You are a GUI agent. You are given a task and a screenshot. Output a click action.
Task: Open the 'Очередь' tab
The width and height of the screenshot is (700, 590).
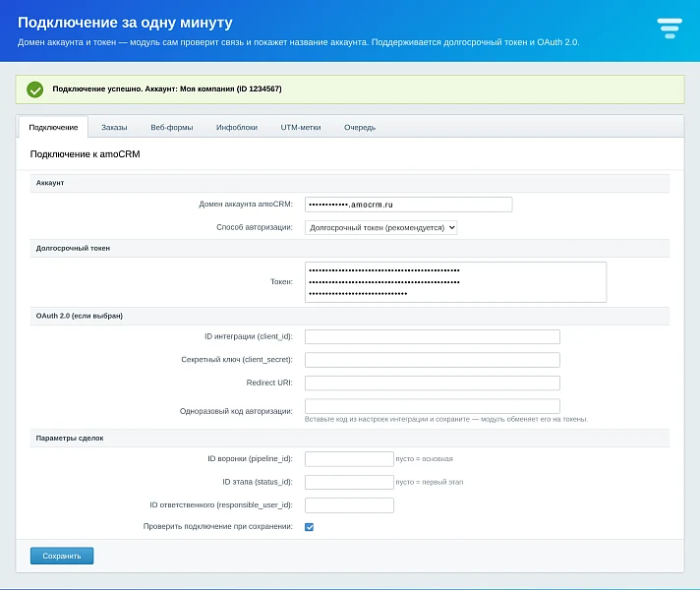click(360, 127)
